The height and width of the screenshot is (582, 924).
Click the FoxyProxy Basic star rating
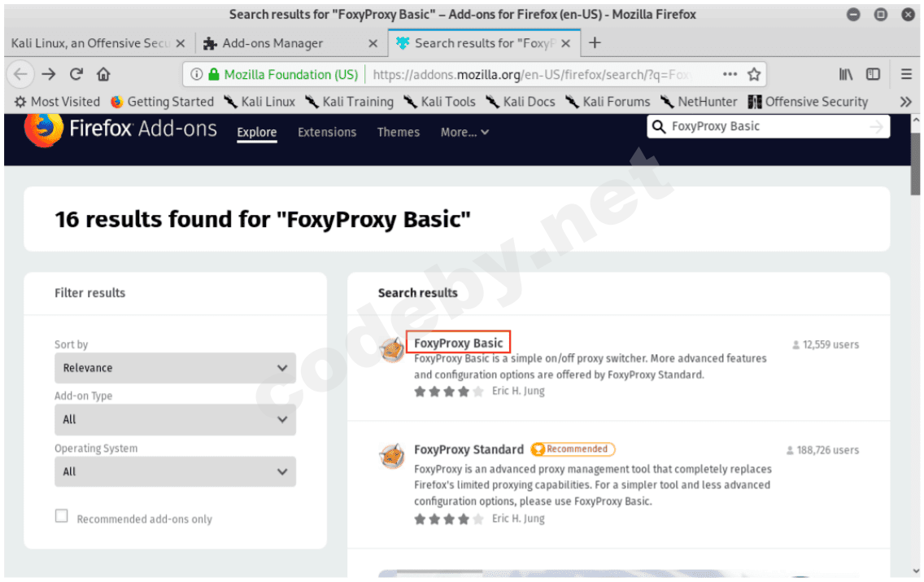(449, 392)
